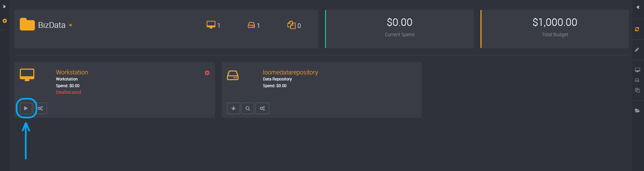Viewport: 644px width, 171px height.
Task: Click the copy count icon in the header
Action: tap(291, 25)
